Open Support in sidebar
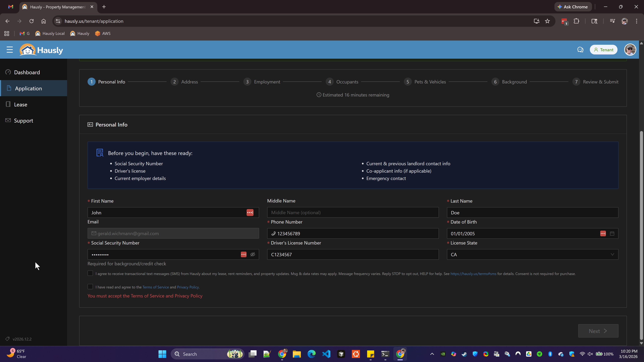The width and height of the screenshot is (644, 362). (x=34, y=120)
